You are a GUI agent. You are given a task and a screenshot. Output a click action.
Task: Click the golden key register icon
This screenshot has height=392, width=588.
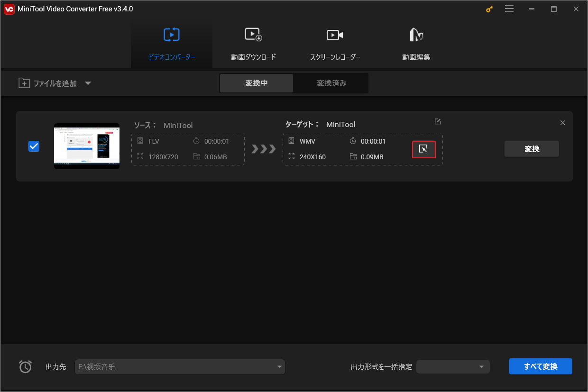tap(489, 9)
